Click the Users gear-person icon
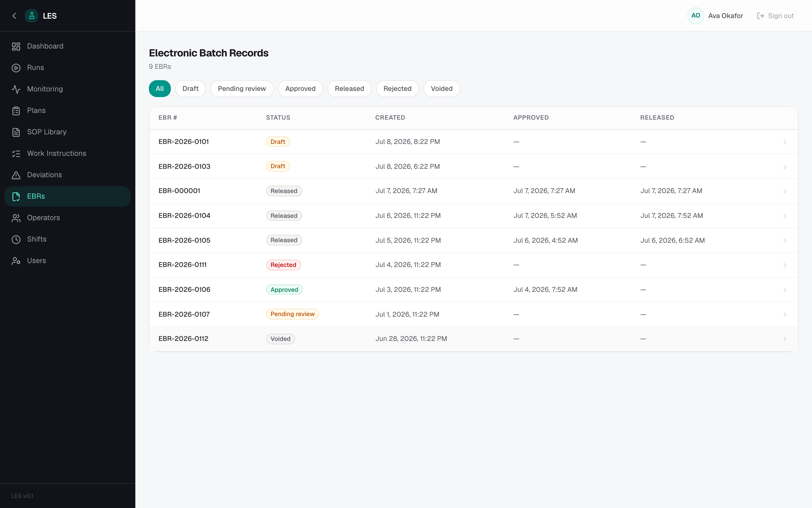Screen dimensions: 812x508 16,261
